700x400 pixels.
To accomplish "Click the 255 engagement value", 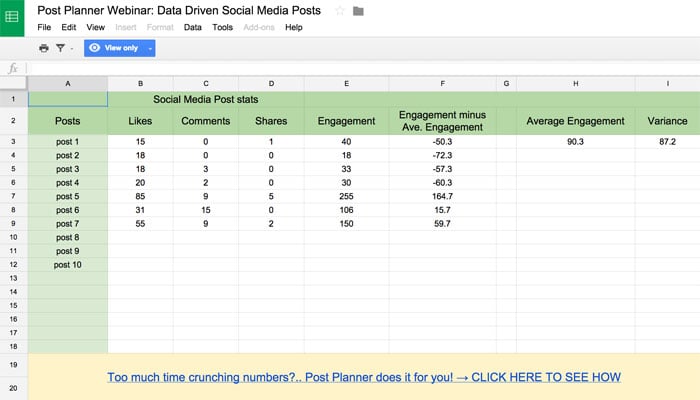I will 346,196.
